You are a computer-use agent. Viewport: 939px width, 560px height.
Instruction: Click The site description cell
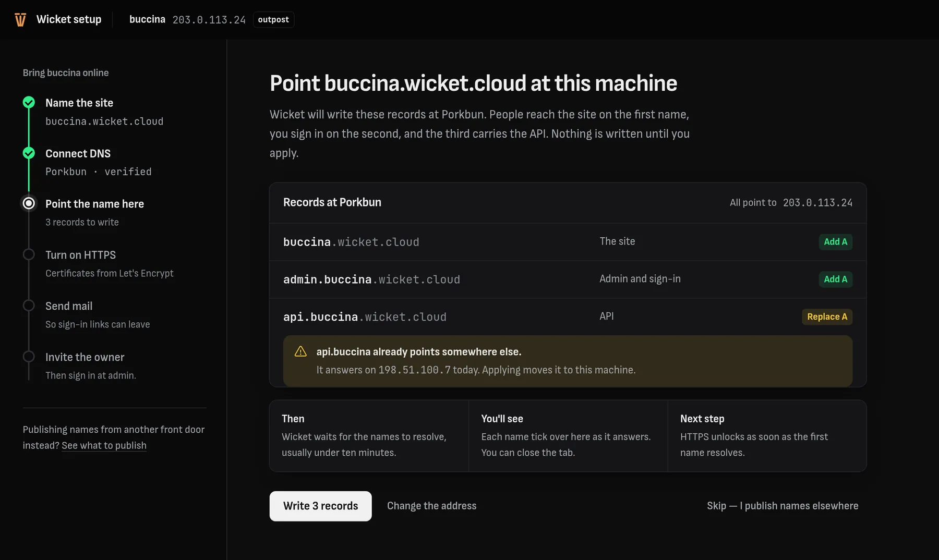point(617,241)
